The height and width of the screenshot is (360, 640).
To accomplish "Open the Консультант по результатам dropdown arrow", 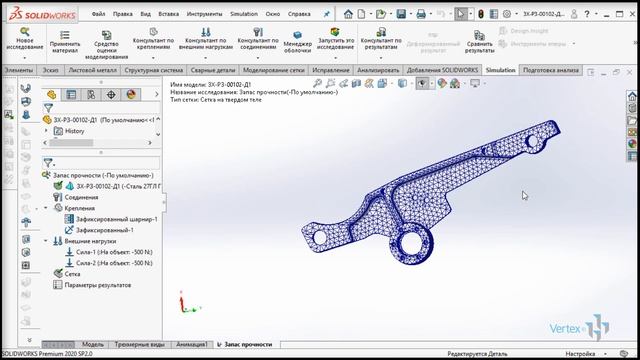I will click(381, 58).
